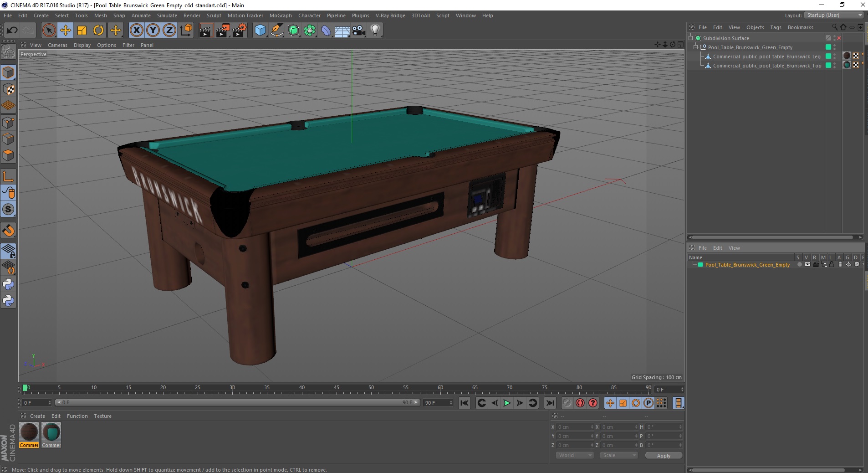Click the X position coordinate field
The height and width of the screenshot is (473, 868).
tap(574, 427)
